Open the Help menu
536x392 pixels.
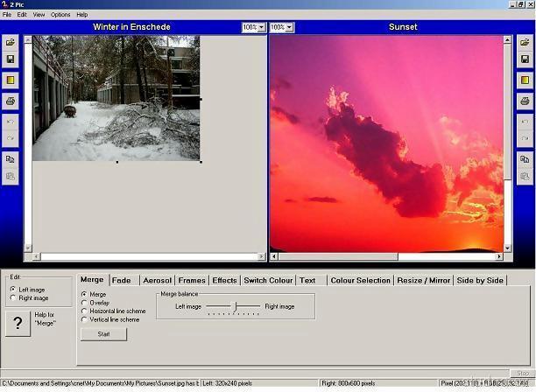pos(82,15)
